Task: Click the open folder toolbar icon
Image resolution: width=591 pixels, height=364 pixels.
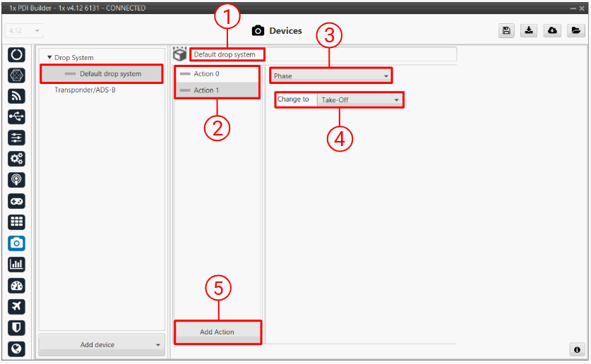Action: click(x=575, y=30)
